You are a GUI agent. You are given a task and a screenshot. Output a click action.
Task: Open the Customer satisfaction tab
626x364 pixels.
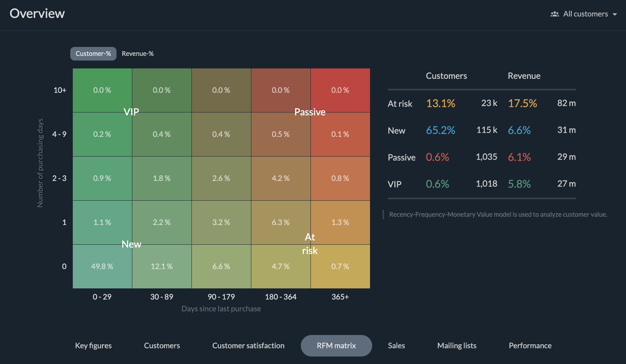248,346
